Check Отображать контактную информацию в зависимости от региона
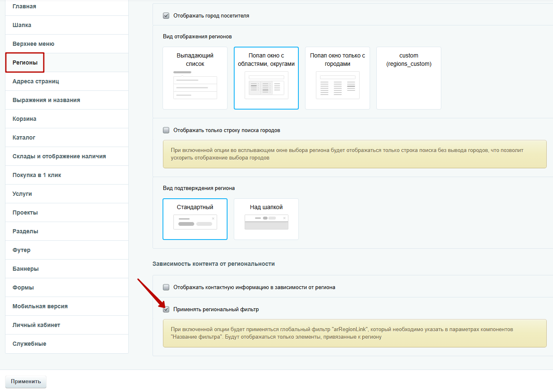The width and height of the screenshot is (553, 392). tap(166, 287)
